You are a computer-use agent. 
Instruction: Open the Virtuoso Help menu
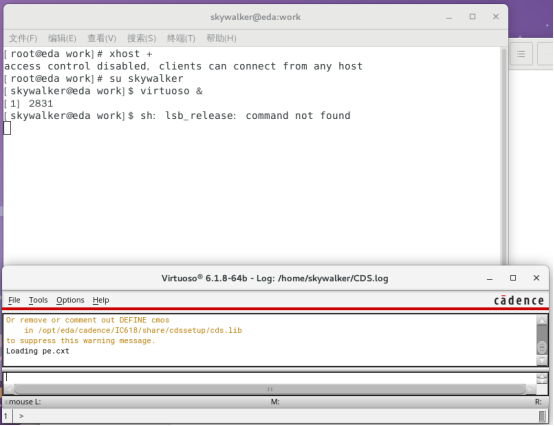(101, 300)
